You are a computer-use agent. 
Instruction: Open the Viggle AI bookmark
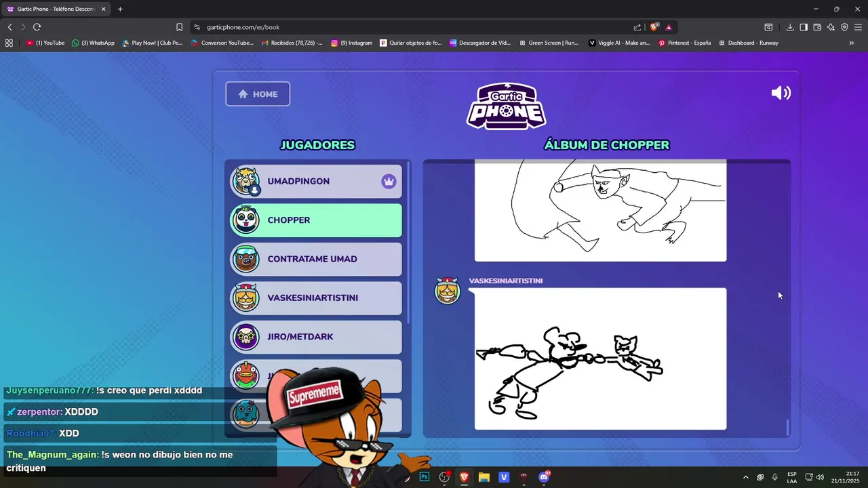click(619, 43)
